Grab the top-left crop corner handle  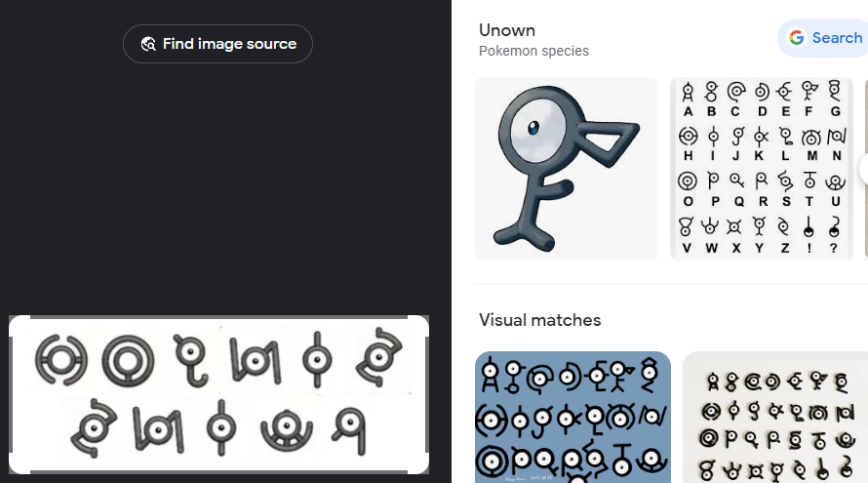[x=13, y=319]
